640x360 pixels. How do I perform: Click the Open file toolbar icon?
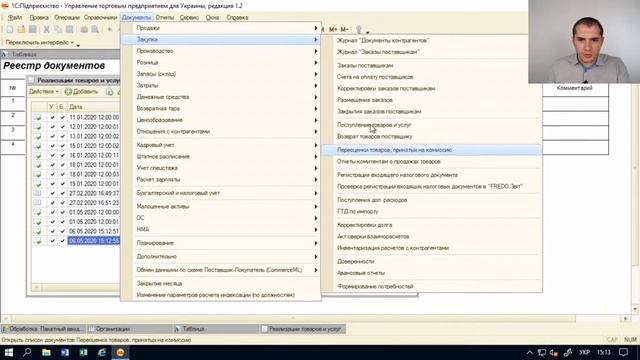(x=21, y=29)
